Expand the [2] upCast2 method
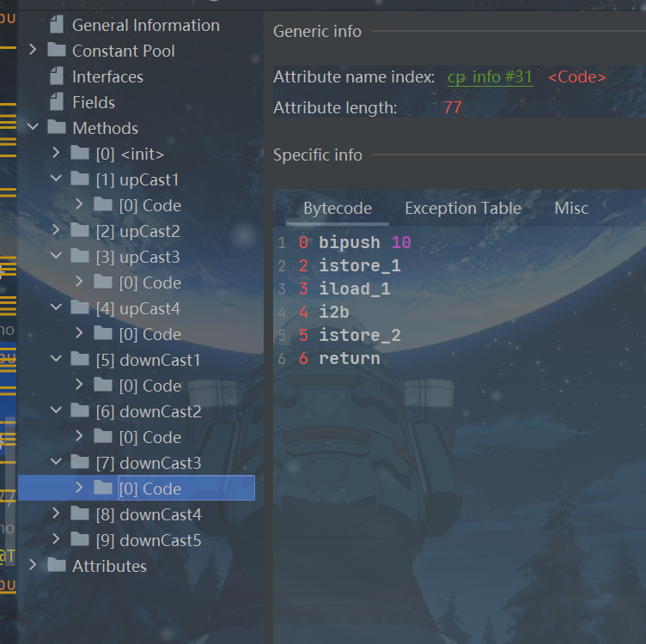The height and width of the screenshot is (644, 646). (56, 231)
